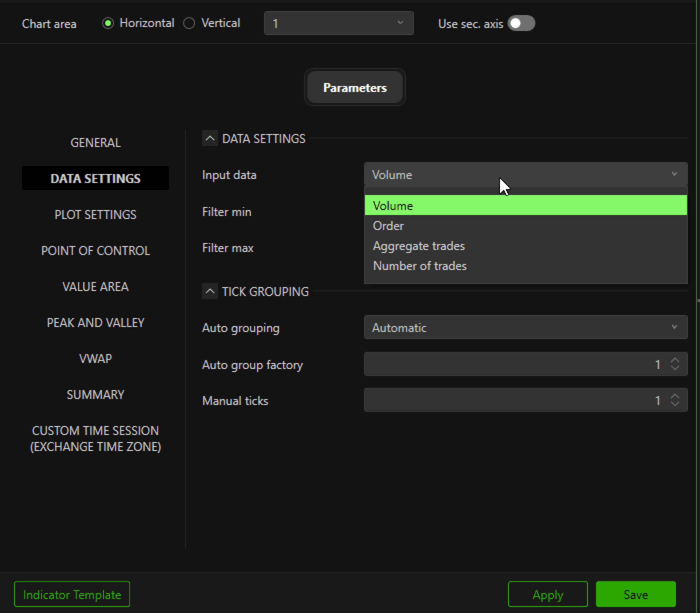Open the PLOT SETTINGS section
Screen dimensions: 700x613
tap(95, 214)
